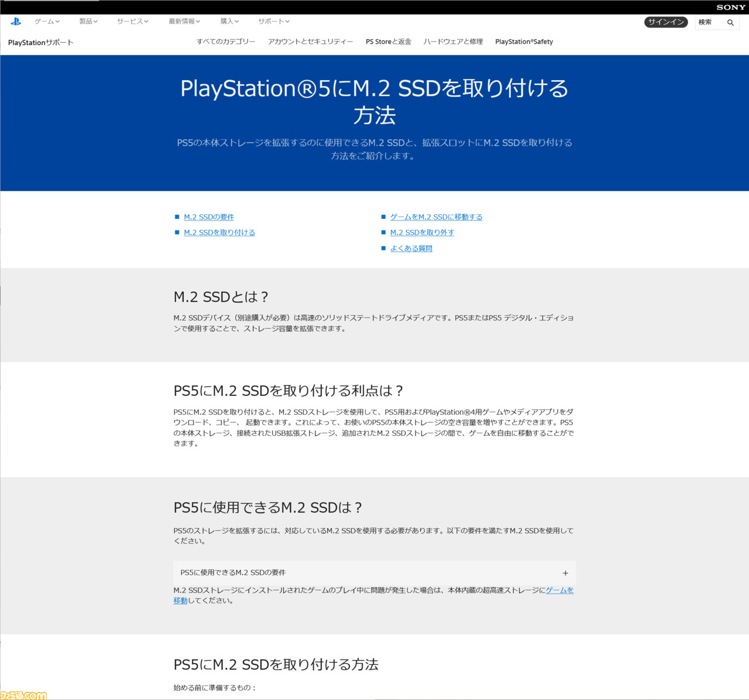Click the PS5に使用できるM.2 SSDは？ heading

pyautogui.click(x=268, y=508)
